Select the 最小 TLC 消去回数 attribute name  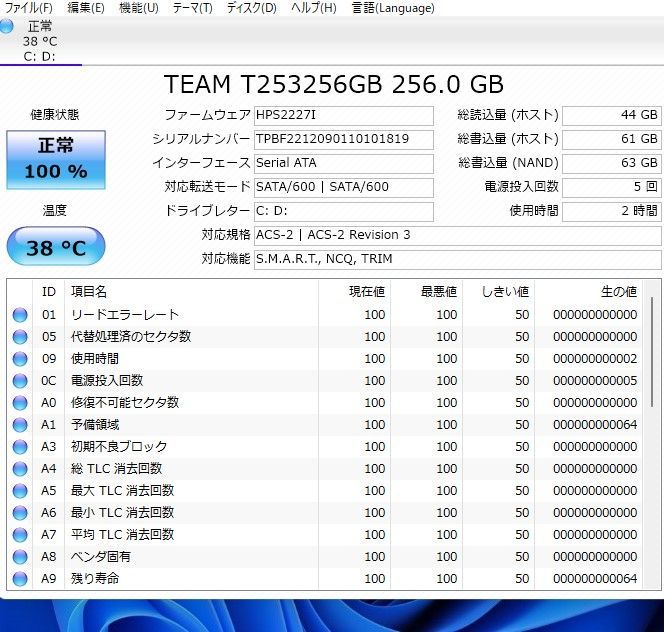122,513
